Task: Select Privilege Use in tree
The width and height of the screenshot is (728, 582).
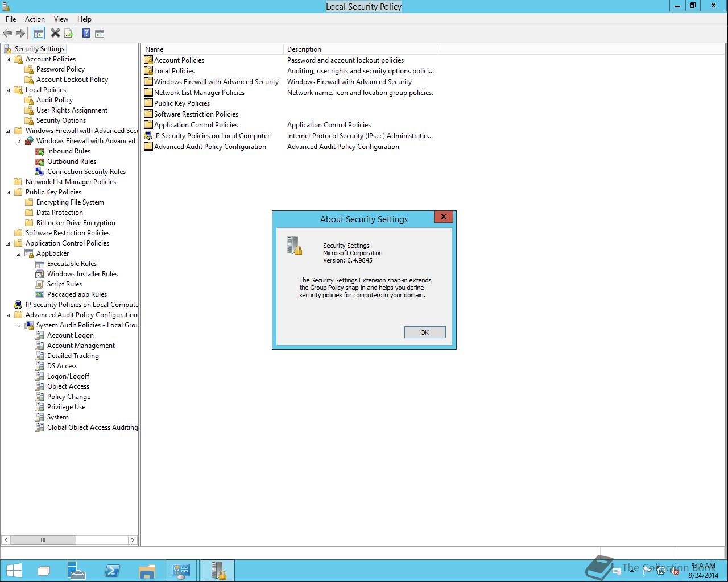Action: pos(66,407)
